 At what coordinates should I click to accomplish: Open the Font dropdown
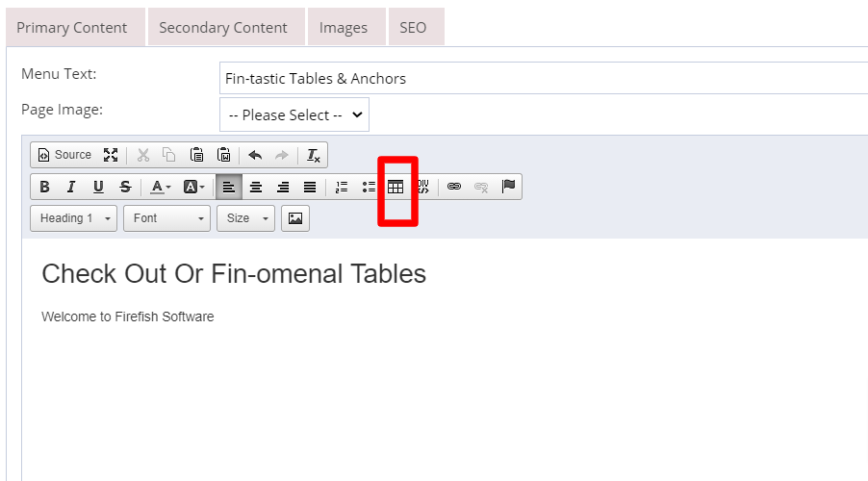(x=166, y=218)
